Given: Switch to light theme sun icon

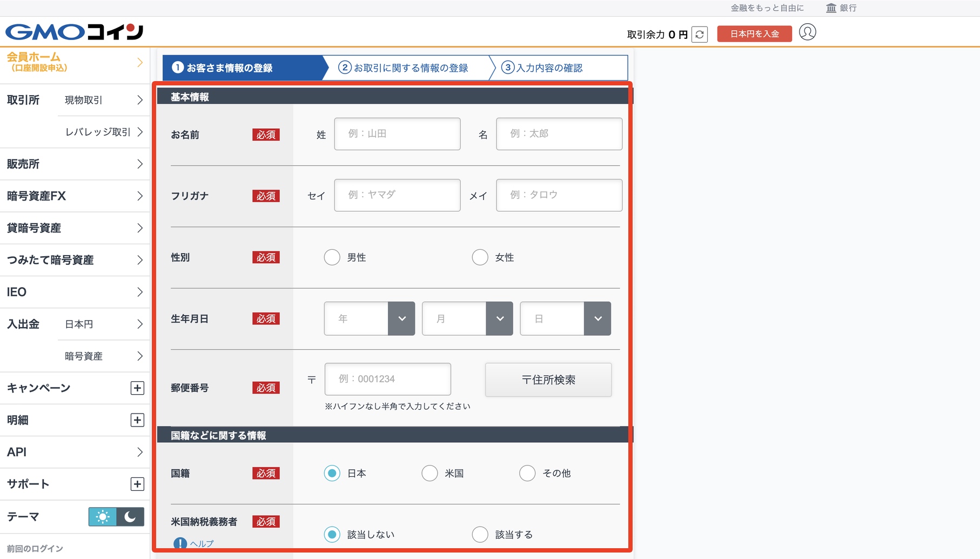Looking at the screenshot, I should click(103, 517).
